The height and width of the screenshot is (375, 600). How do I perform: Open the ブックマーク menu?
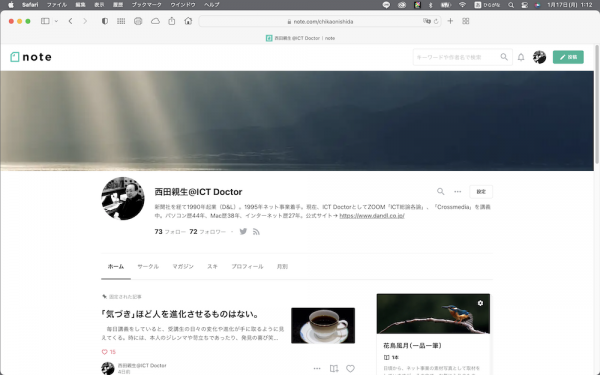tap(147, 5)
